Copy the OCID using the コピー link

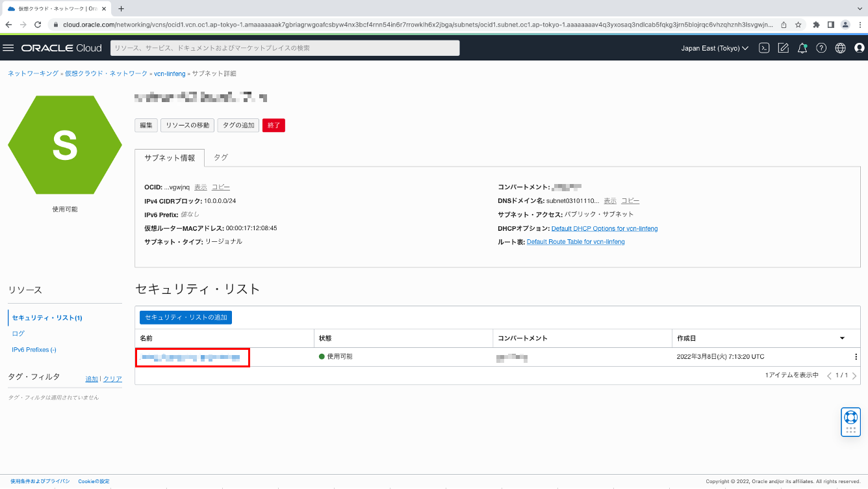point(221,187)
